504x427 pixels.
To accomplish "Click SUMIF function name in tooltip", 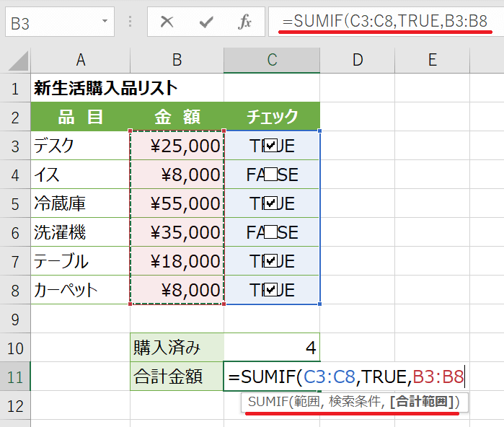I will click(x=267, y=402).
